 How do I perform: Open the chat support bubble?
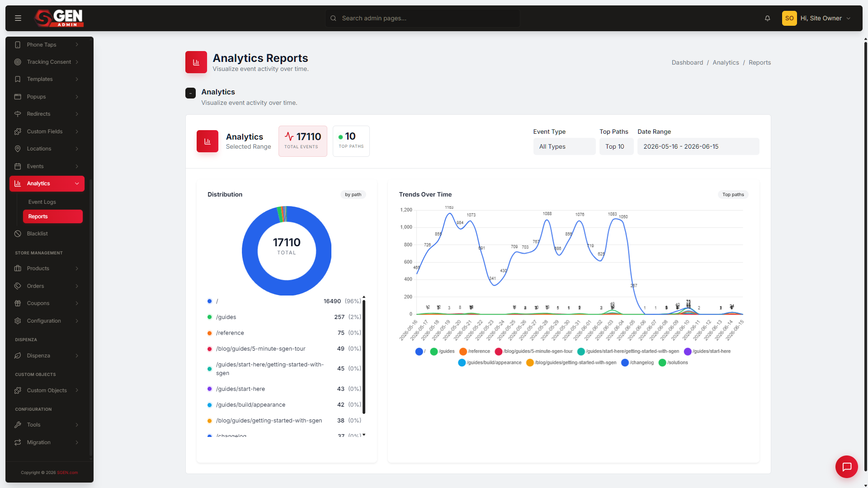pos(847,467)
